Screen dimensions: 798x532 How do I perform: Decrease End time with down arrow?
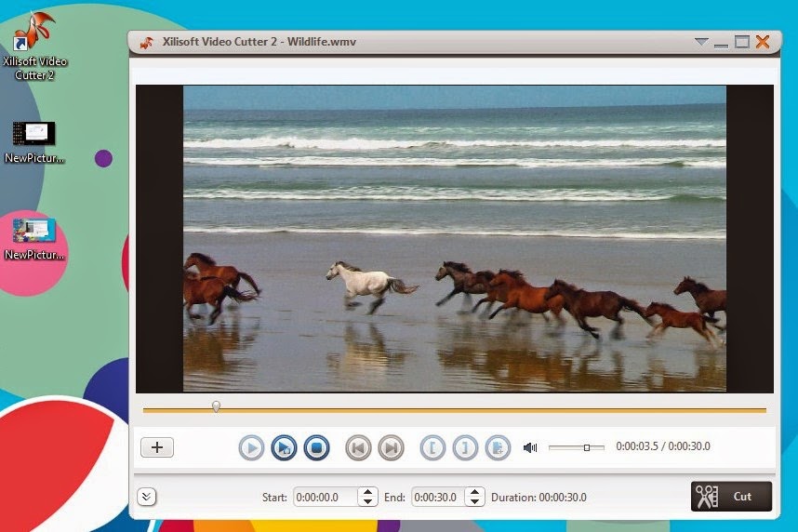click(474, 501)
